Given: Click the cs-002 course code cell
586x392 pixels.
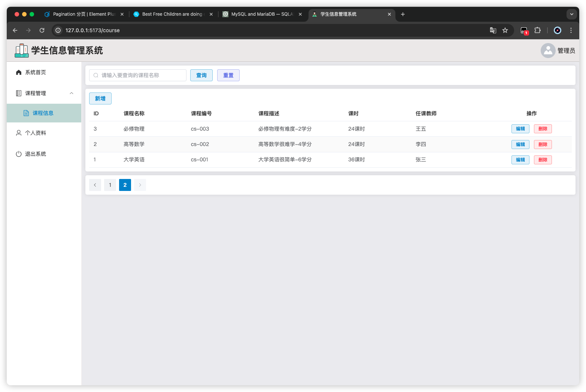Looking at the screenshot, I should click(200, 144).
